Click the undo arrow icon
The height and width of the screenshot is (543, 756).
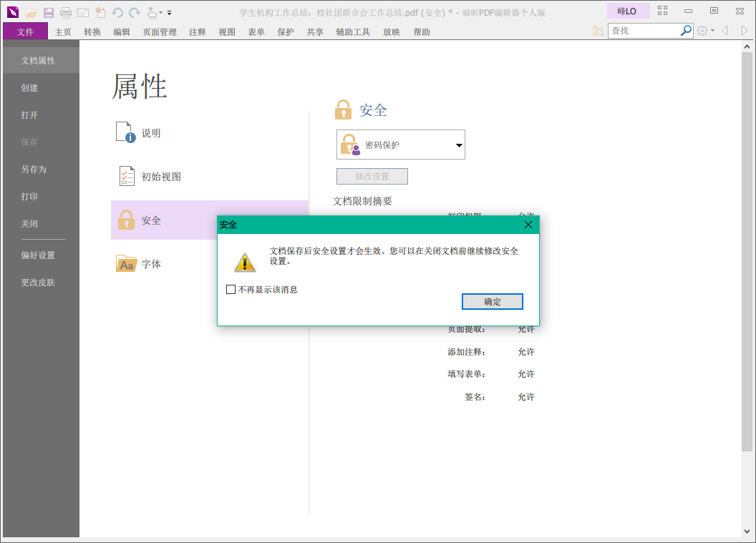[117, 13]
